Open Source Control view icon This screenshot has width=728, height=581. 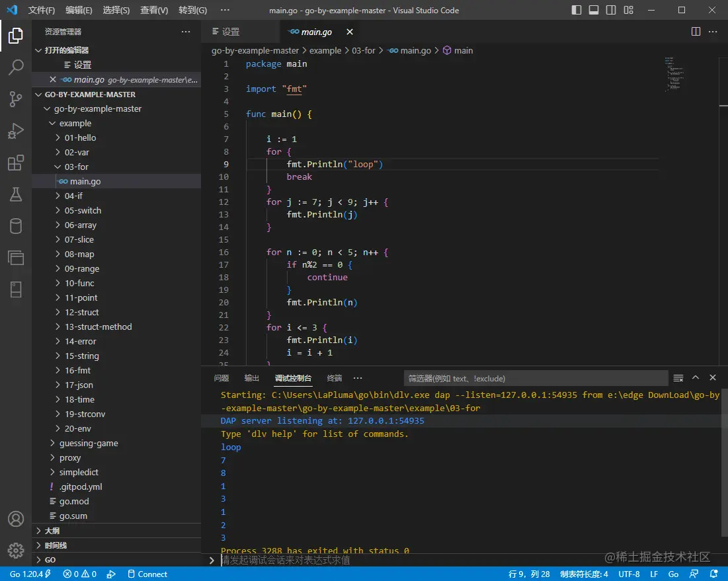coord(16,99)
